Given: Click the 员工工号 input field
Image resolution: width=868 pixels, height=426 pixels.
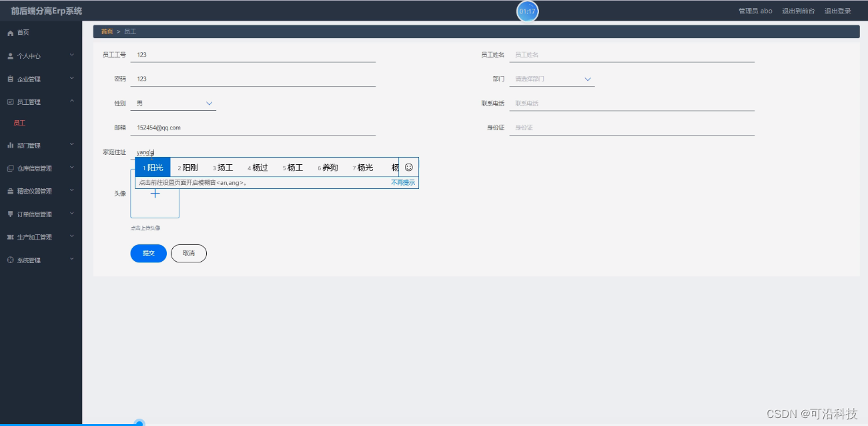Looking at the screenshot, I should tap(253, 55).
